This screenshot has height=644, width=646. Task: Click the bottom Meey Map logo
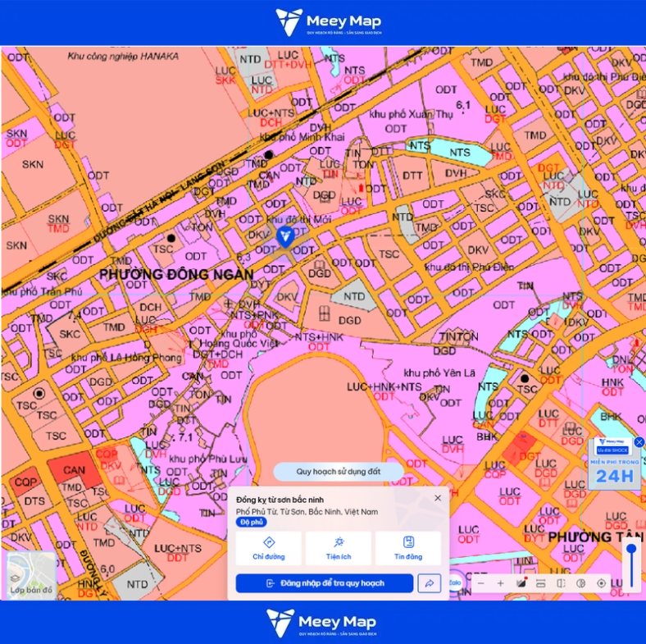[321, 623]
